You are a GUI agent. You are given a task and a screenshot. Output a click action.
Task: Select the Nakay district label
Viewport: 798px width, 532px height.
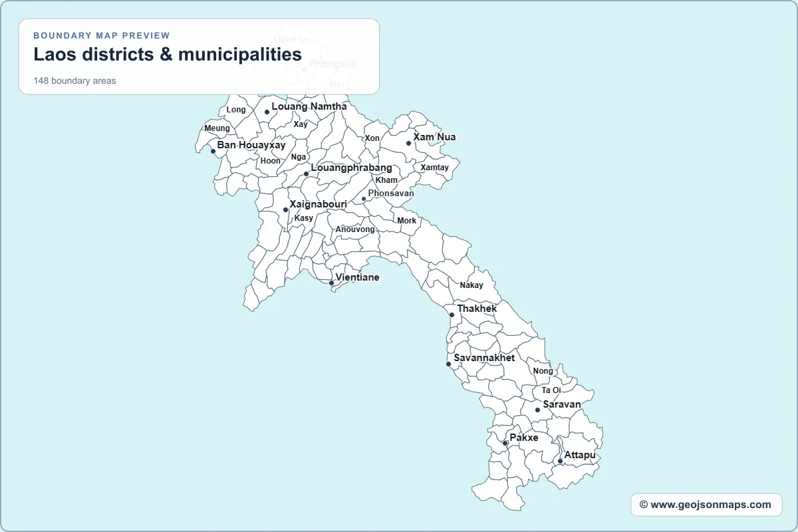(x=471, y=285)
